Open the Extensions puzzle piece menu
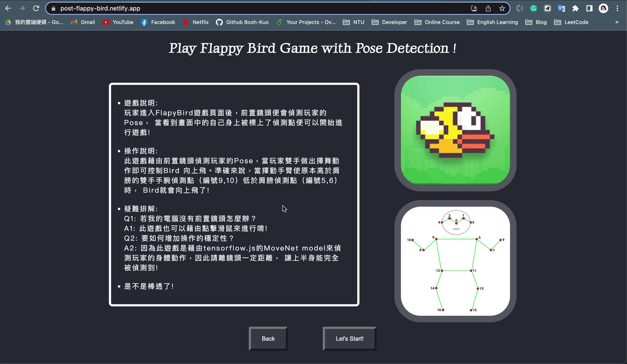627x364 pixels. [x=575, y=9]
